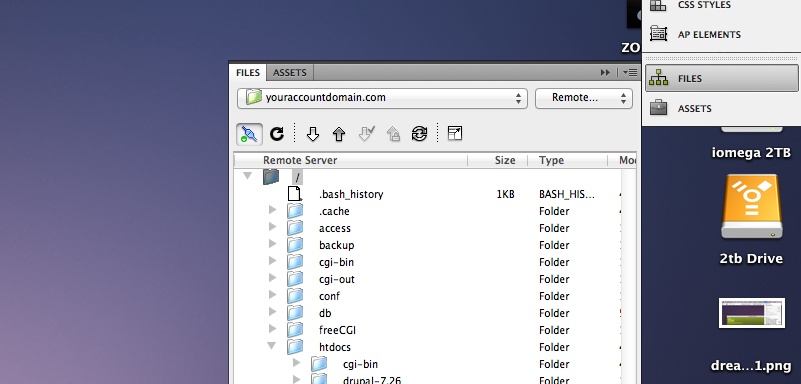Screen dimensions: 801x384
Task: Expand the access folder
Action: coord(272,227)
